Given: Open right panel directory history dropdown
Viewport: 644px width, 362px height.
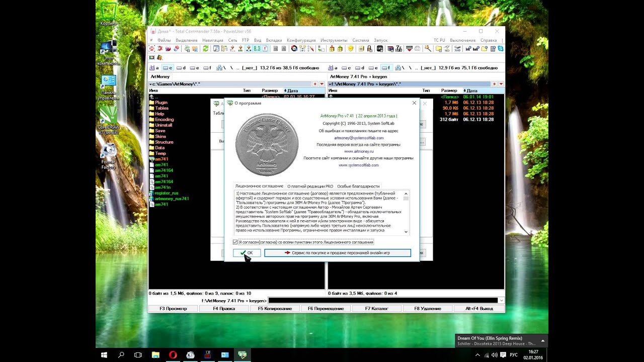Looking at the screenshot, I should (501, 84).
